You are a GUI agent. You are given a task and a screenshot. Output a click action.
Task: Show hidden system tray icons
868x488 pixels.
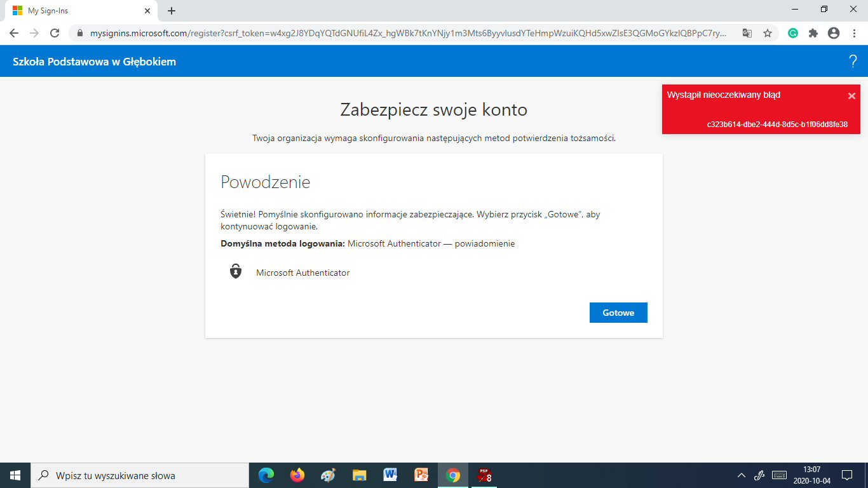pos(741,475)
